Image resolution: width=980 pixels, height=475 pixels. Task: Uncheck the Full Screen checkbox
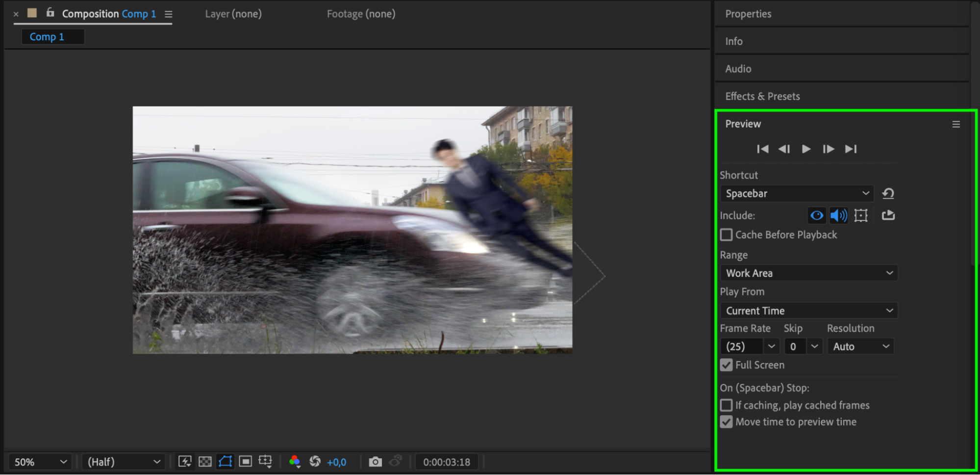pos(726,365)
